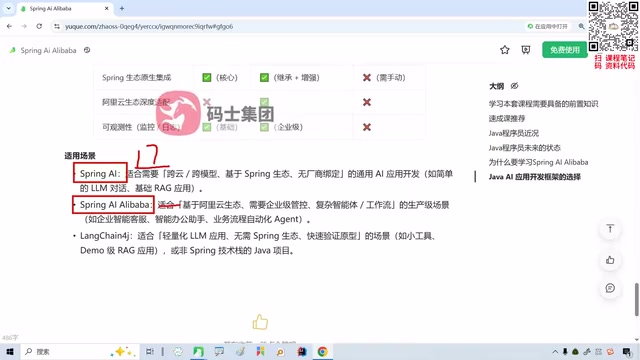This screenshot has height=360, width=640.
Task: Click green check in Spring 生态原生集成 (核心) cell
Action: (207, 78)
